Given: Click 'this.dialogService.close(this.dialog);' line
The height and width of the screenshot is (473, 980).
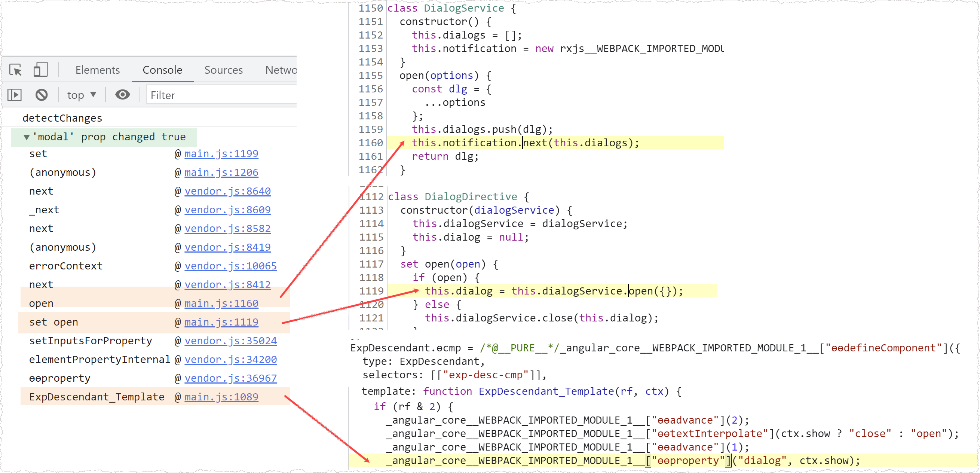Looking at the screenshot, I should (542, 318).
